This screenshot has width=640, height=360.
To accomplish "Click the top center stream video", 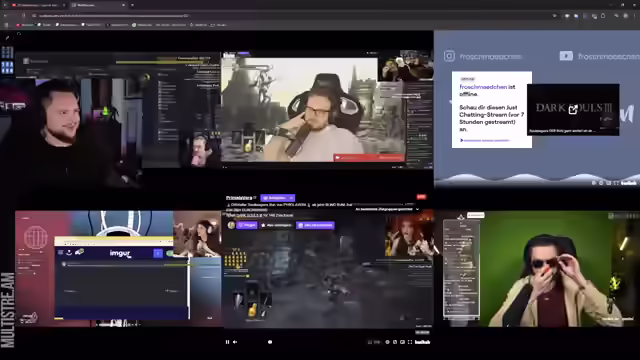I will (327, 109).
